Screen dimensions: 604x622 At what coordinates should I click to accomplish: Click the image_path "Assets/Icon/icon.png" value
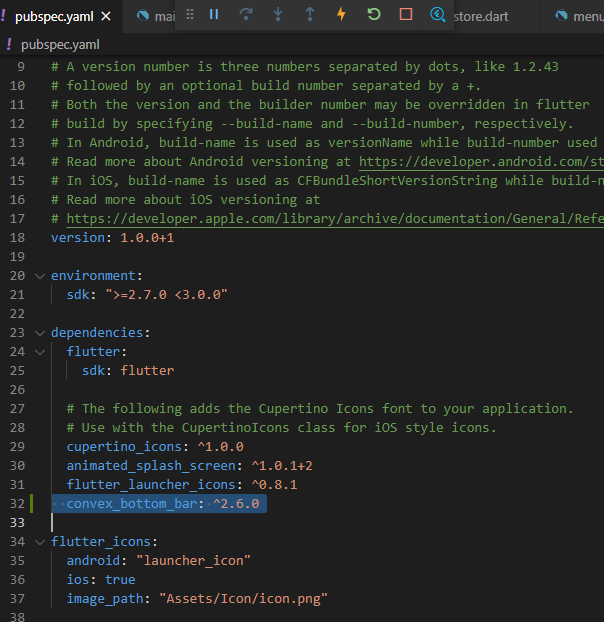[244, 599]
